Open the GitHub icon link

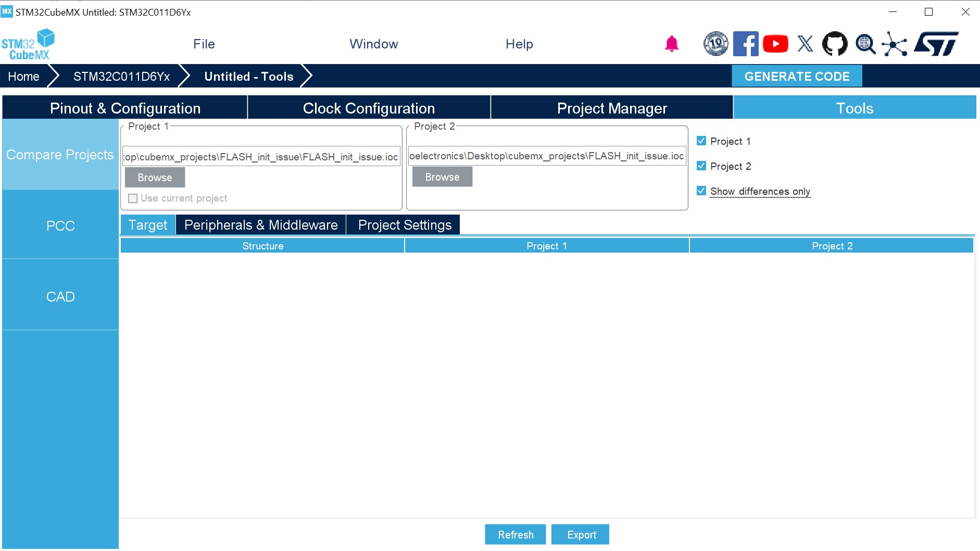835,44
